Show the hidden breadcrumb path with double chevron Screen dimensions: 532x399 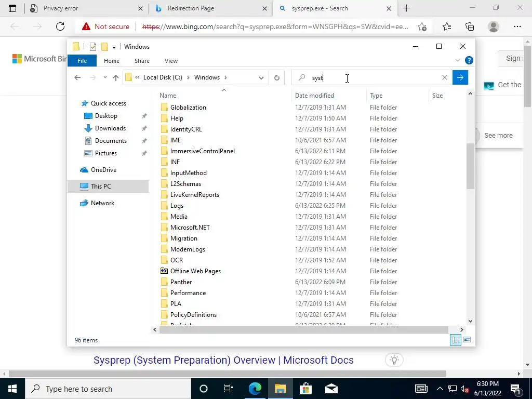pos(137,78)
